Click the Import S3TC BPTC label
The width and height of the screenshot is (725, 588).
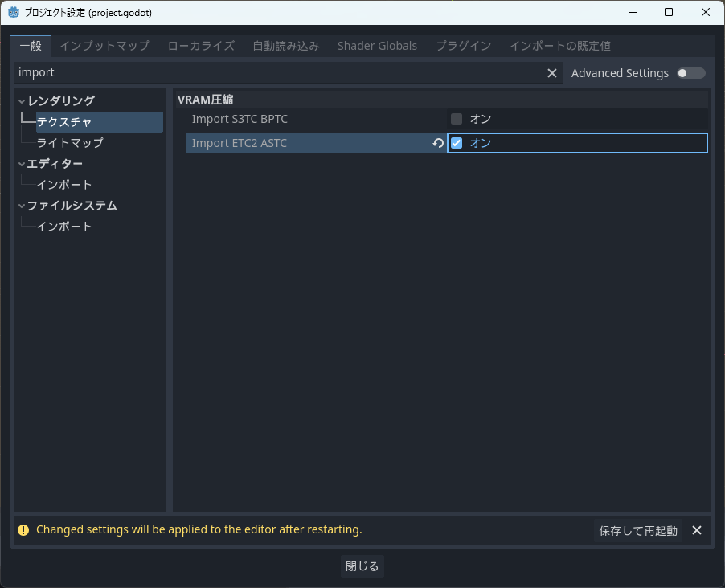pyautogui.click(x=240, y=119)
